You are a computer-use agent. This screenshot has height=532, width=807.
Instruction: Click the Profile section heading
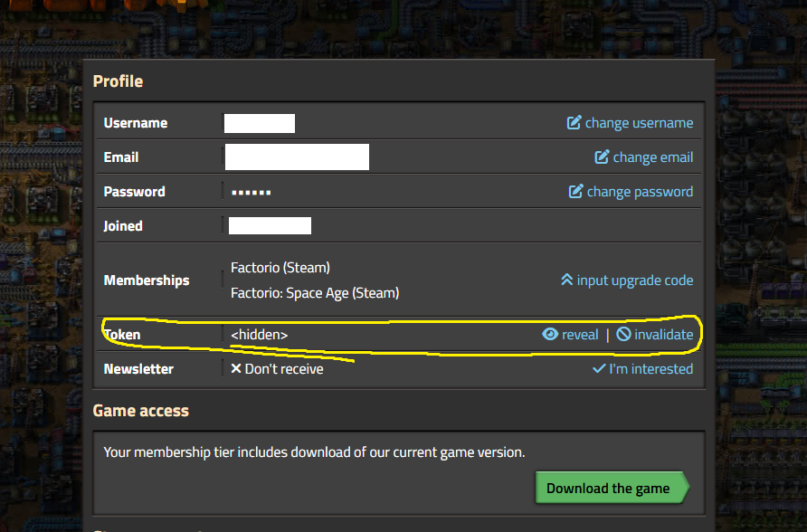[x=118, y=81]
